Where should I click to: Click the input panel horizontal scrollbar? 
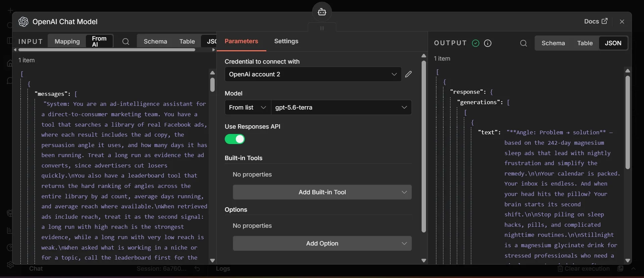(107, 50)
